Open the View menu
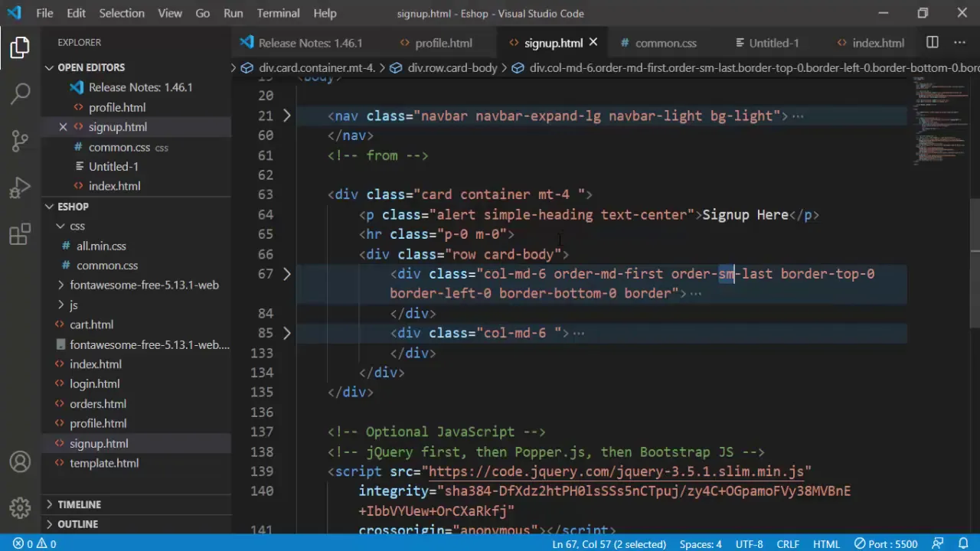Screen dimensions: 980x551 coord(170,13)
